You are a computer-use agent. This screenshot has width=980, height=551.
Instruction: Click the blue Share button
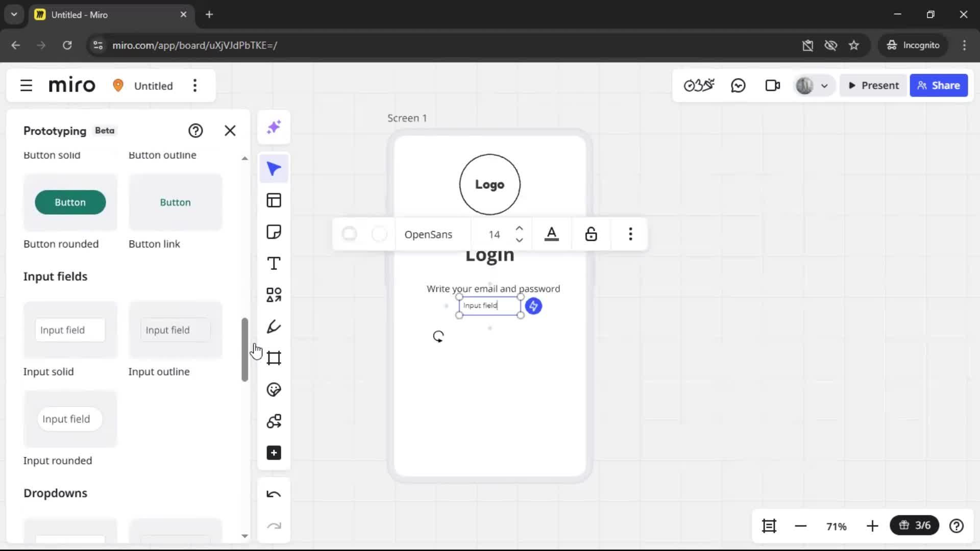click(x=939, y=86)
